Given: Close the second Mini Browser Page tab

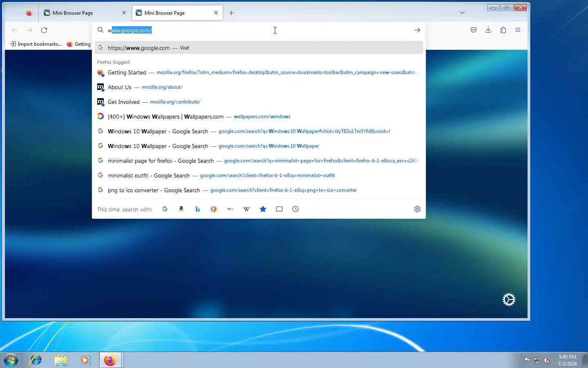Looking at the screenshot, I should [x=216, y=13].
